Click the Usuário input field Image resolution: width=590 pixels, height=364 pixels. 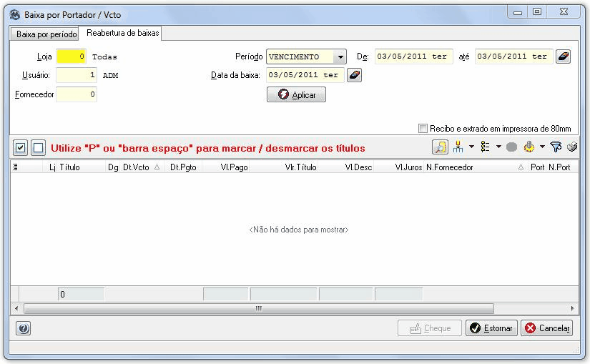click(77, 75)
